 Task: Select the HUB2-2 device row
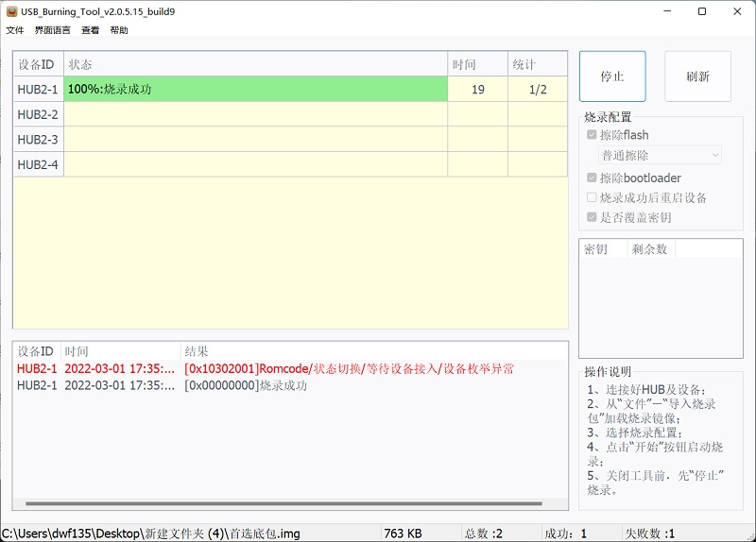pyautogui.click(x=290, y=114)
